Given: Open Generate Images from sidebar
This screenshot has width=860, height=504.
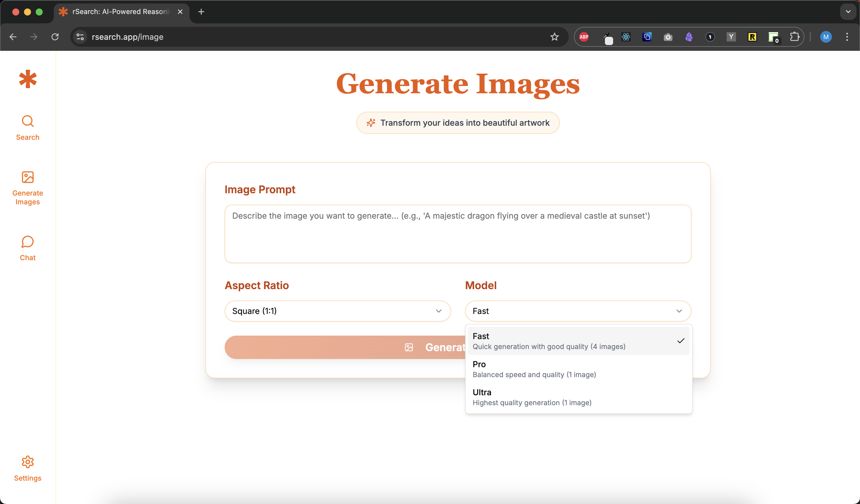Looking at the screenshot, I should (x=27, y=188).
